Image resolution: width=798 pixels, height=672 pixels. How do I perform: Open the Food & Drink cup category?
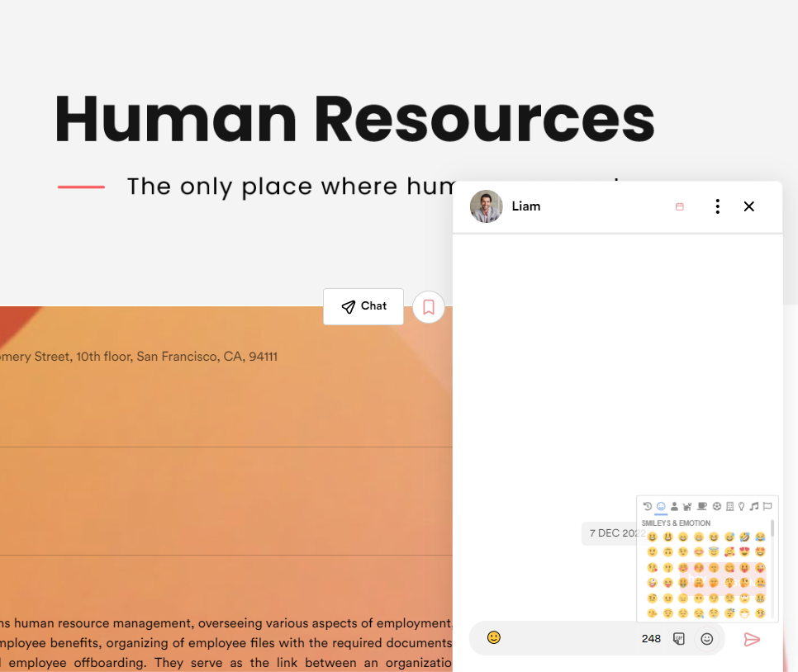tap(701, 506)
